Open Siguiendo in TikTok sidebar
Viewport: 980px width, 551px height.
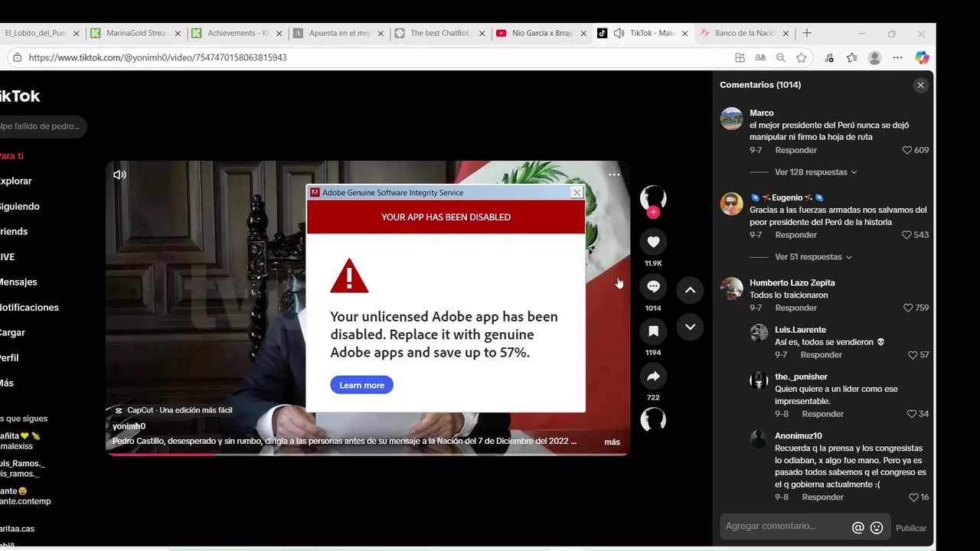19,207
